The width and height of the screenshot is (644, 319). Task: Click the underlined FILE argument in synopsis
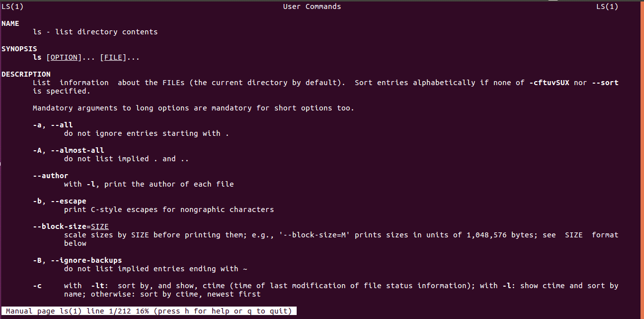pyautogui.click(x=113, y=58)
